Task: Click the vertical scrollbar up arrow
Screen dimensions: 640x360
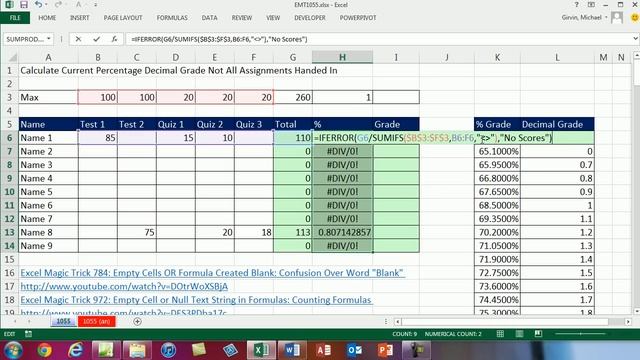Action: coord(636,55)
